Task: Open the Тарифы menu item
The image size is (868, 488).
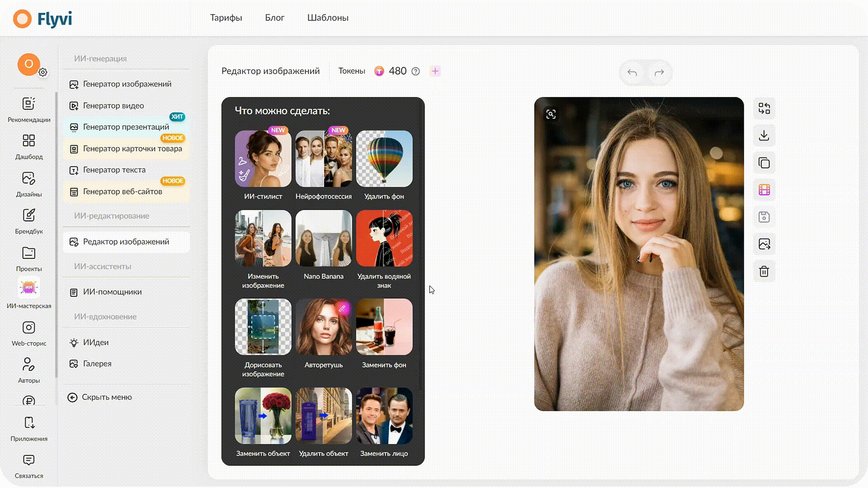Action: [226, 18]
